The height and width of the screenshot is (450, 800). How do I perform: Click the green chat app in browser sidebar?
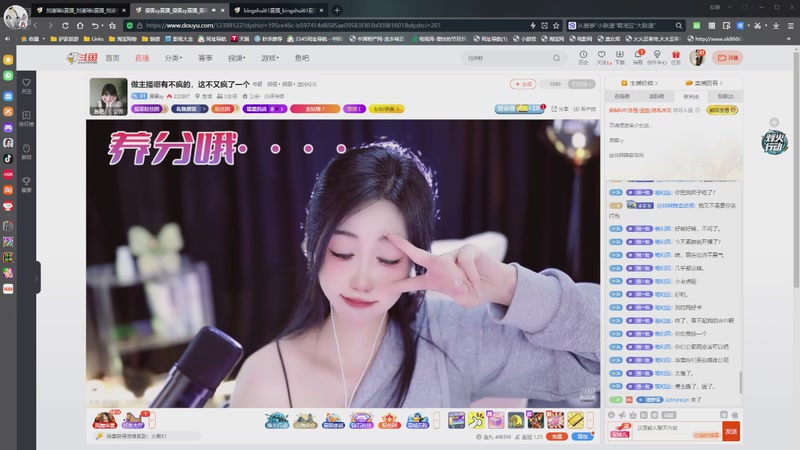(x=8, y=76)
